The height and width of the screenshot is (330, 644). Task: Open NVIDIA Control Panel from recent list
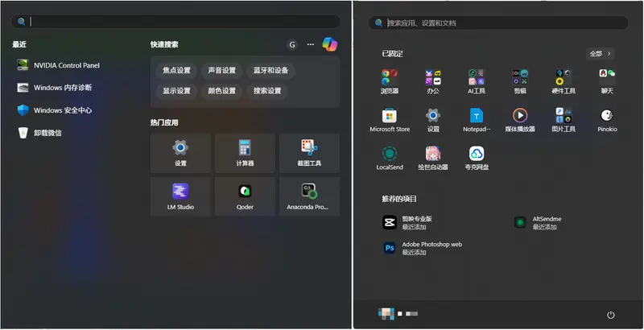(x=58, y=65)
